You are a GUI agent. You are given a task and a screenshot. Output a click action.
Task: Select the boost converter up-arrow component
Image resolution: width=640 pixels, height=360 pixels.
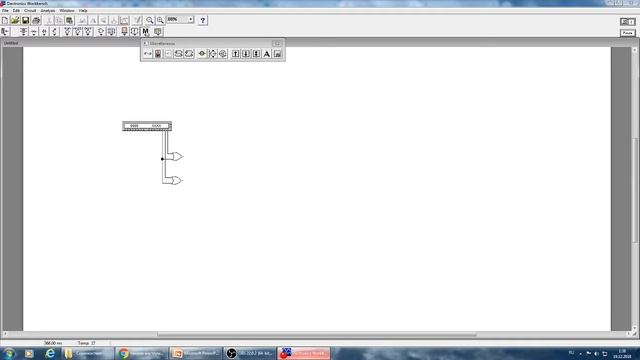236,54
